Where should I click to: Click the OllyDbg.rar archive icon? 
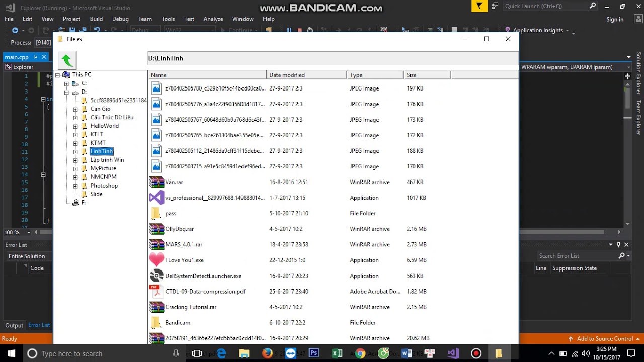coord(156,229)
